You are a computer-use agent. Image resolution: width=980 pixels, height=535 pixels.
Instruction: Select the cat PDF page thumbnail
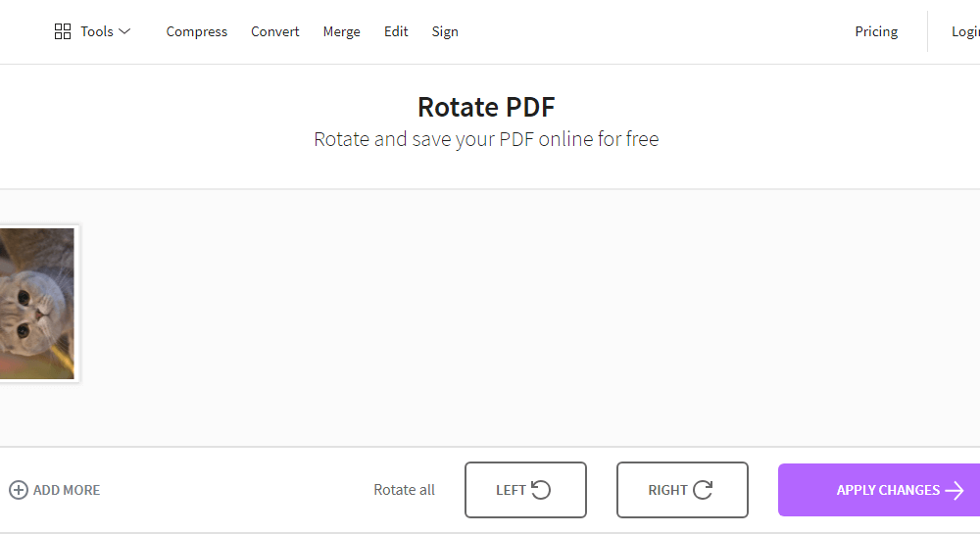(37, 304)
